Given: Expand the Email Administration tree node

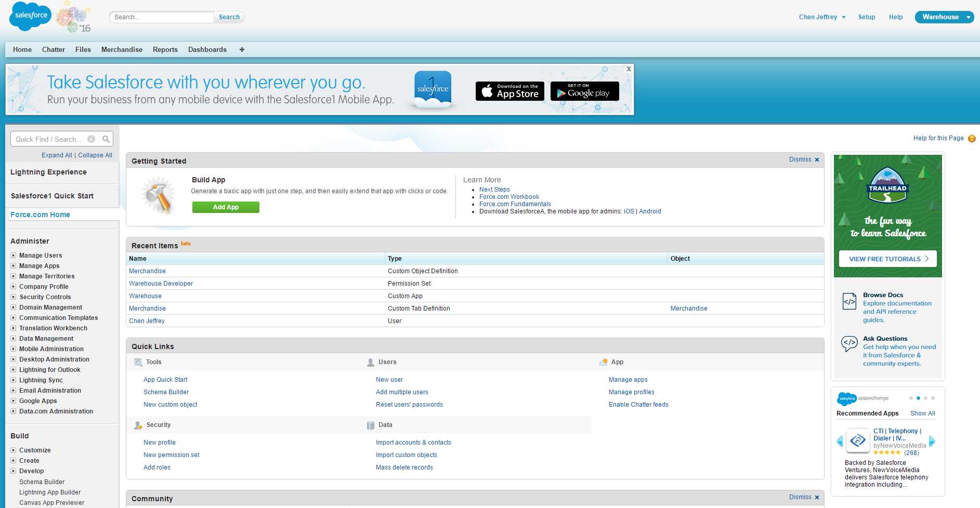Looking at the screenshot, I should (14, 391).
